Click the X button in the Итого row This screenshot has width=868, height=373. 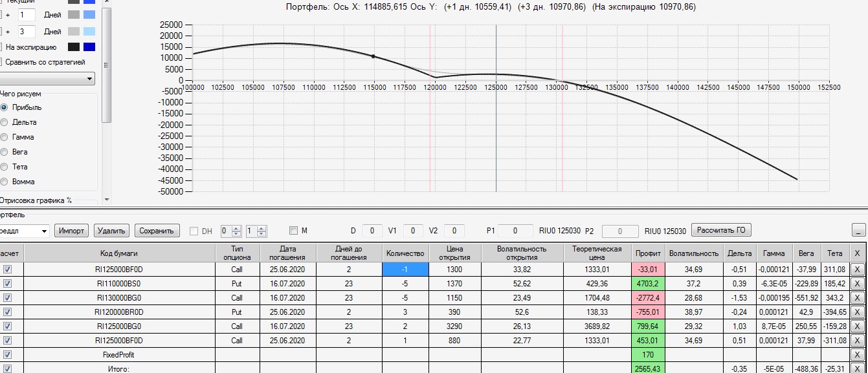(857, 368)
